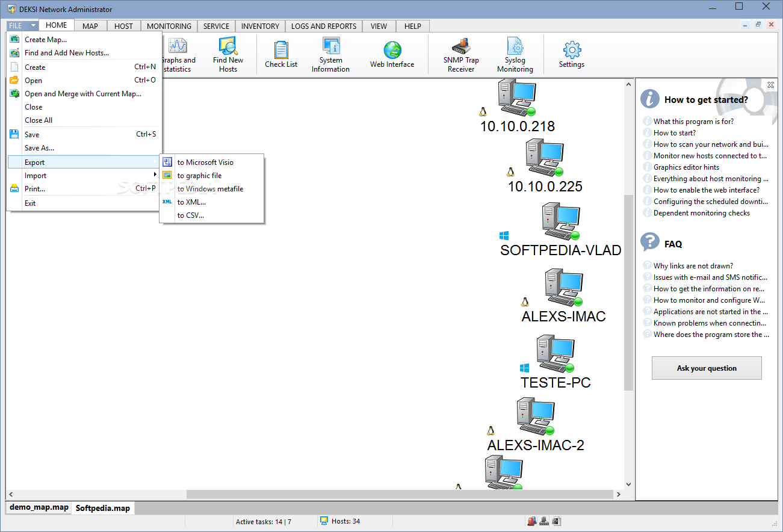Switch to the MAP ribbon tab
783x532 pixels.
90,26
